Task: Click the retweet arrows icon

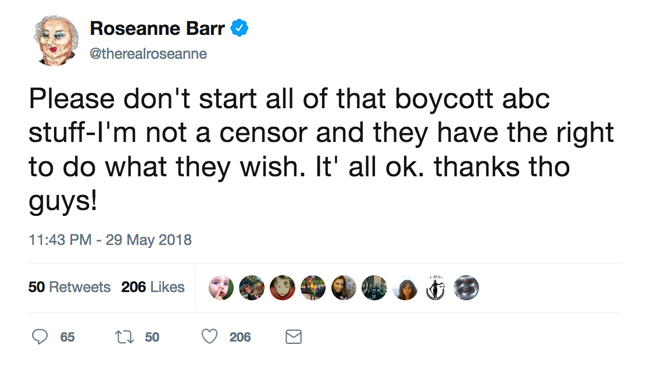Action: pyautogui.click(x=124, y=337)
